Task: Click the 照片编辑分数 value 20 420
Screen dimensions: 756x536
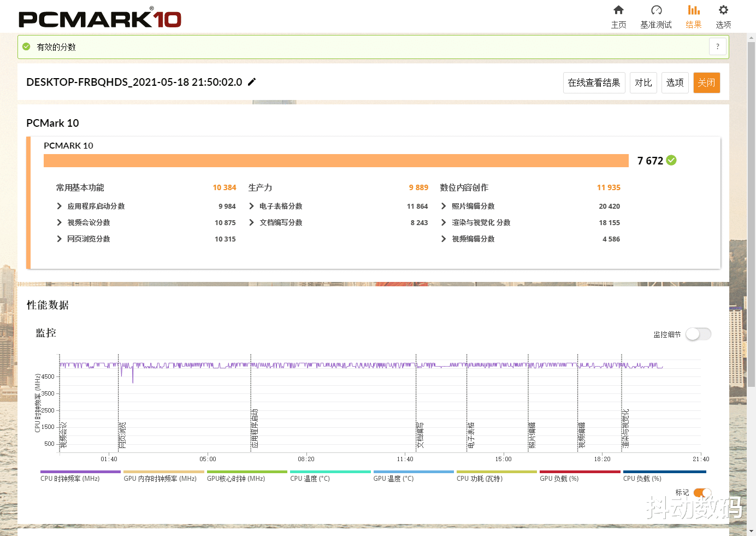Action: pos(610,206)
